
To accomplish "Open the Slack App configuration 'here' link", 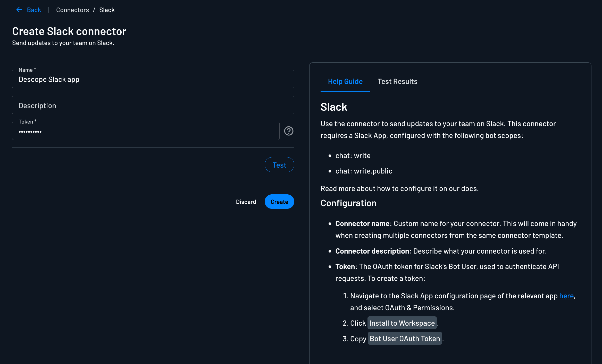I will (x=566, y=296).
